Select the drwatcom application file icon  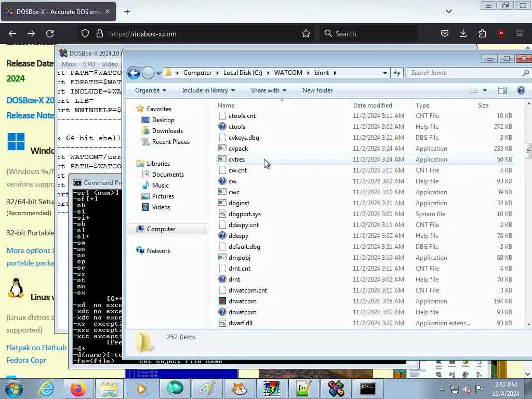point(222,301)
